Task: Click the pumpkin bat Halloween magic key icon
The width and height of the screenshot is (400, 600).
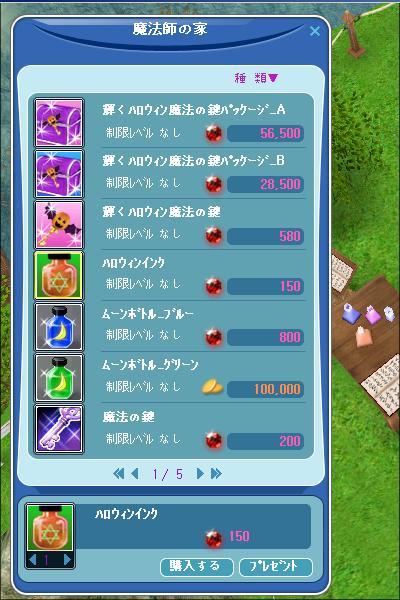Action: point(59,225)
